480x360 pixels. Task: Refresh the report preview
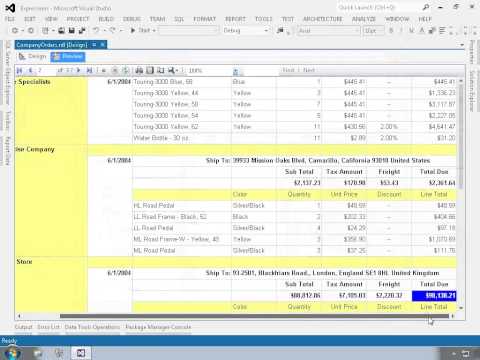pyautogui.click(x=125, y=70)
